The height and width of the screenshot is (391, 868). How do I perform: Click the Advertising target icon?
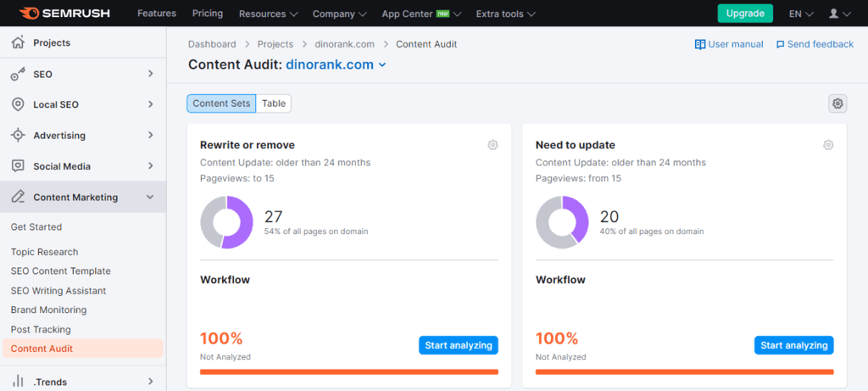19,135
